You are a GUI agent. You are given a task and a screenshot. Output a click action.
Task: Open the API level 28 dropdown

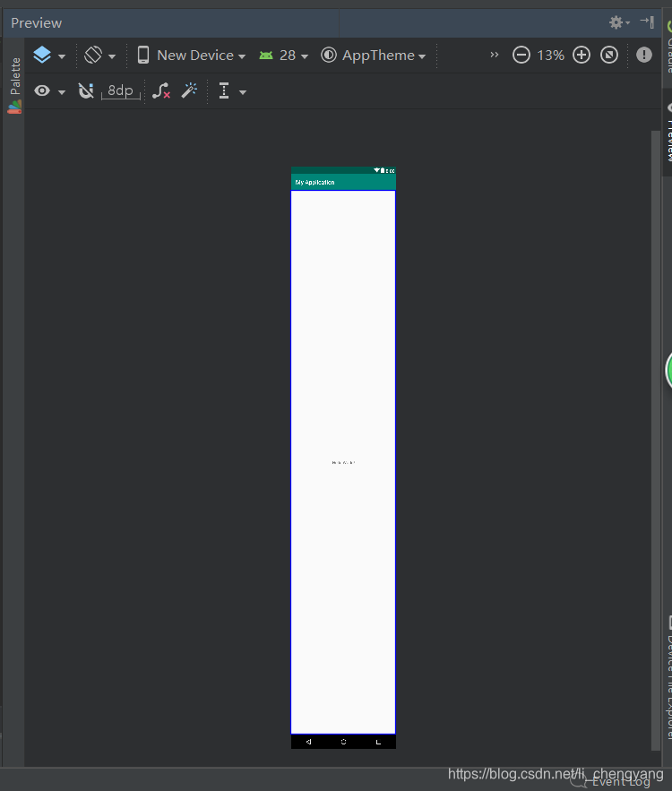pos(294,55)
